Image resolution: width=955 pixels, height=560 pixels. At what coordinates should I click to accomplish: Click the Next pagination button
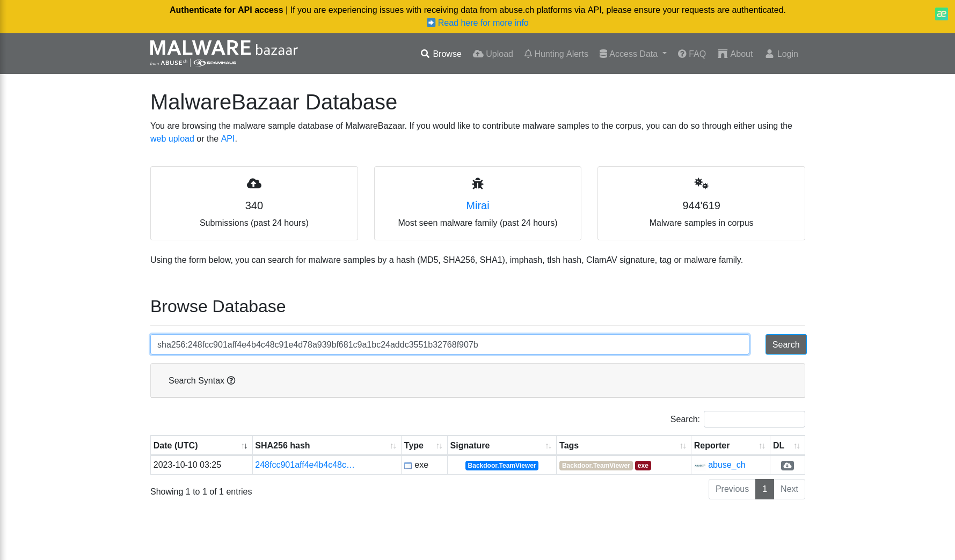click(789, 489)
